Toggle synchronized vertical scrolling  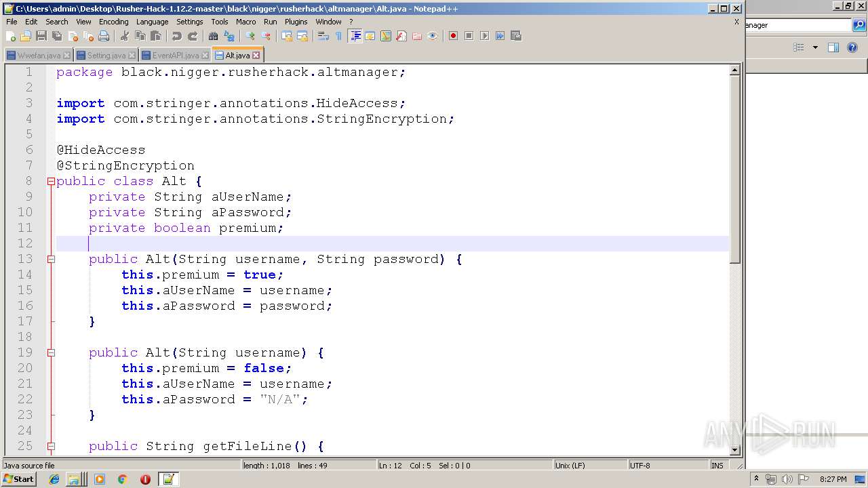286,36
